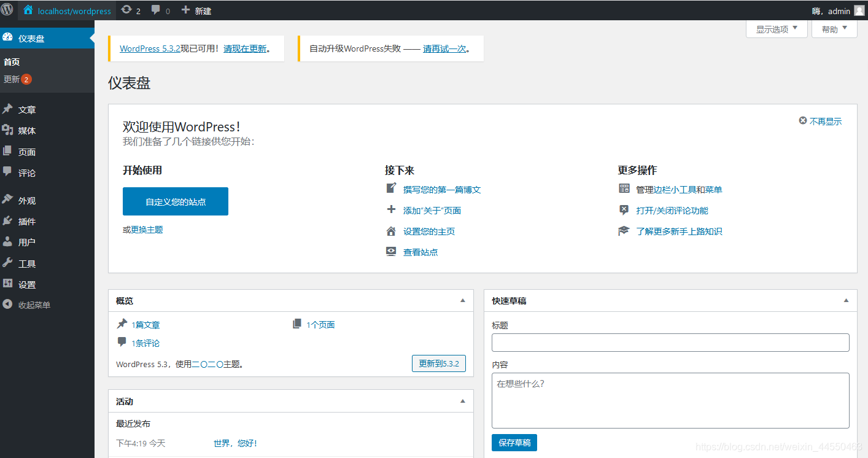868x458 pixels.
Task: Click inside the 标题 input field
Action: pyautogui.click(x=670, y=343)
